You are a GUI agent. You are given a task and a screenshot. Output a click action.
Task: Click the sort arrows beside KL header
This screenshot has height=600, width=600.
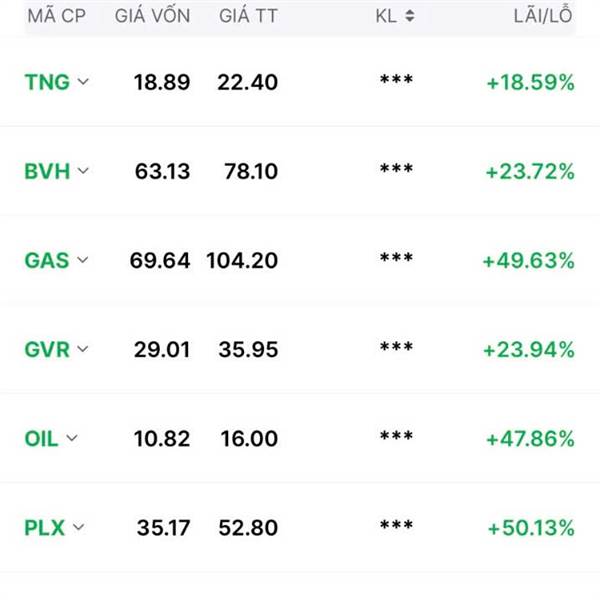[x=410, y=16]
